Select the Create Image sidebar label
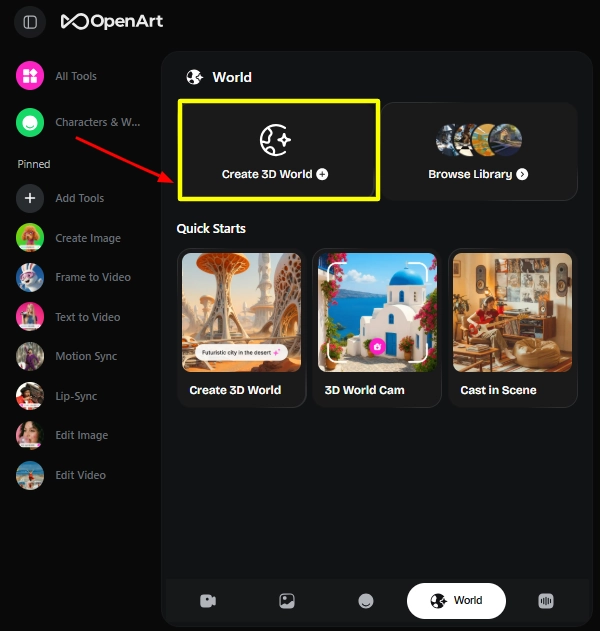 (x=88, y=238)
